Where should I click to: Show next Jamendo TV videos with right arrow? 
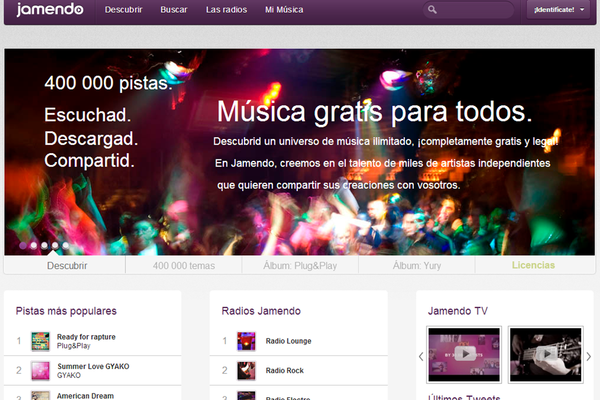589,356
